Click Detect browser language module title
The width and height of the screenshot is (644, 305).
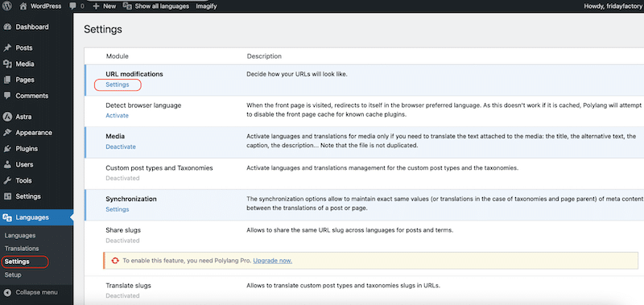click(143, 105)
